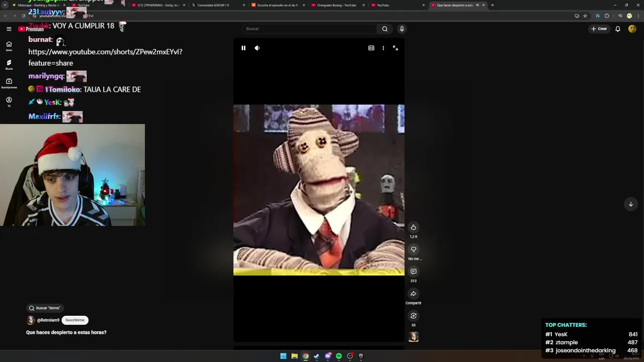Enter fullscreen on the Shorts player
Screen dimensions: 644x362
pos(395,48)
